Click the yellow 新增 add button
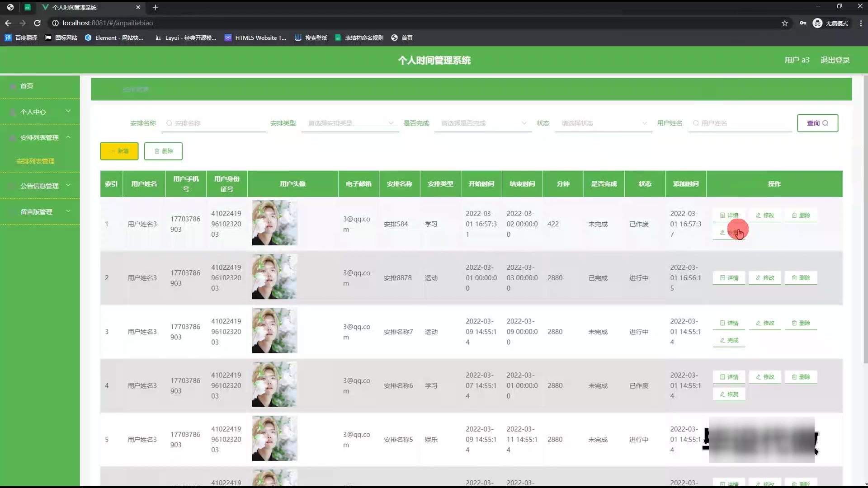868x488 pixels. pos(119,151)
